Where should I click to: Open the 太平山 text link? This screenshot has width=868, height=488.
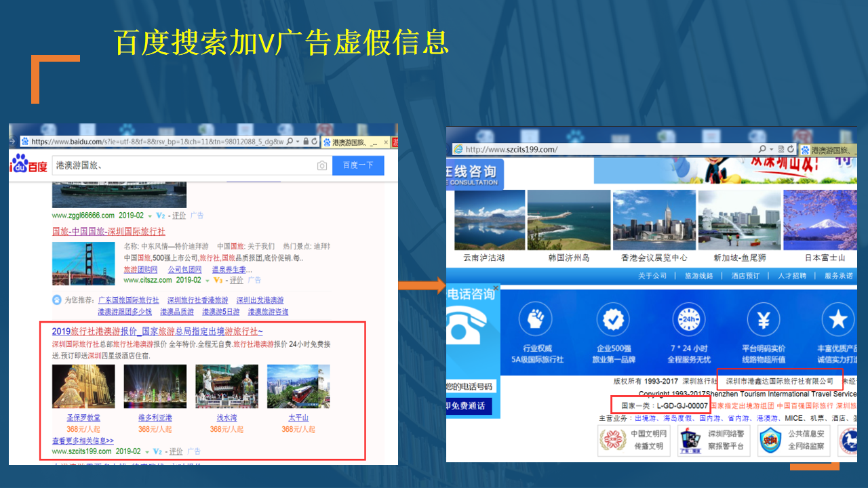tap(298, 418)
